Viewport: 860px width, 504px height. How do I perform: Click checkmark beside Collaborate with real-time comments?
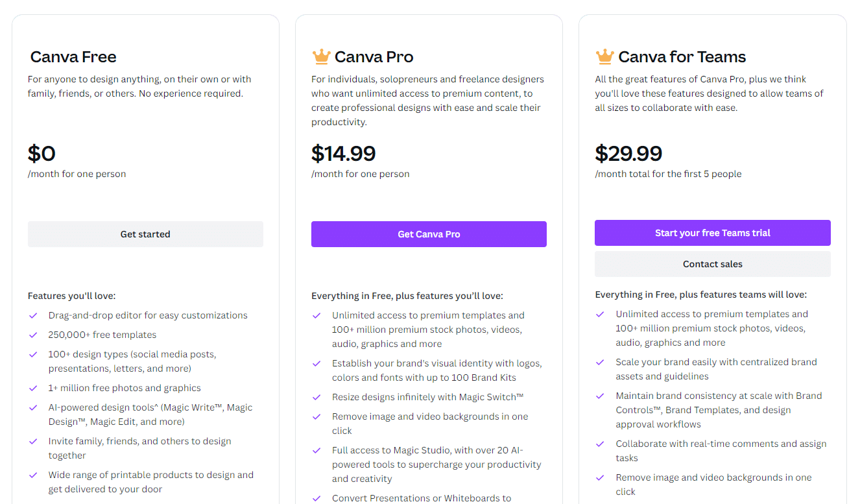(x=600, y=444)
